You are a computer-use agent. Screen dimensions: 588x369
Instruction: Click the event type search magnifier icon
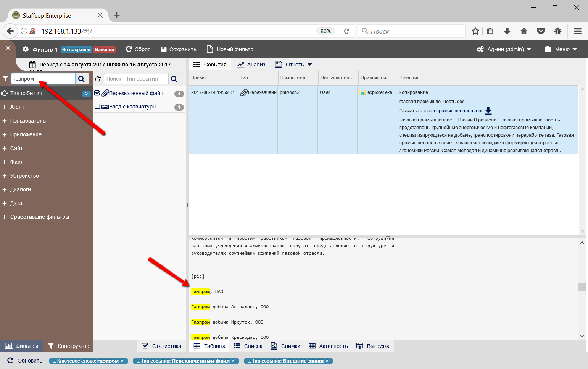(174, 79)
